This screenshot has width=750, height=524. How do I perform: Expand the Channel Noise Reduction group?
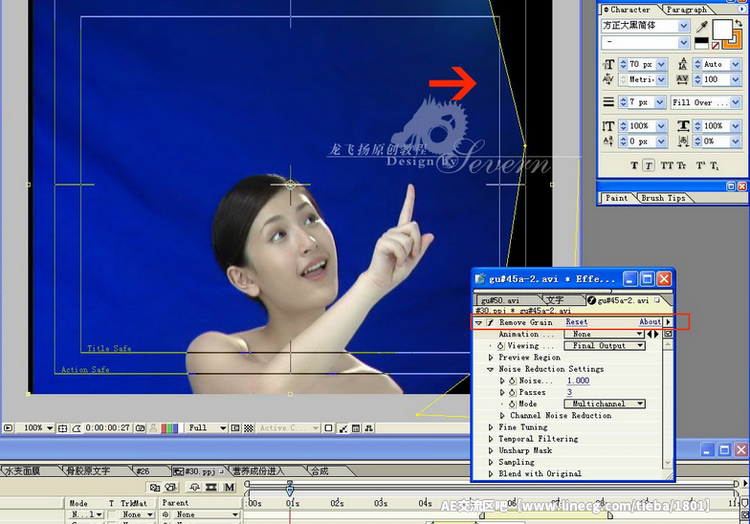tap(502, 415)
